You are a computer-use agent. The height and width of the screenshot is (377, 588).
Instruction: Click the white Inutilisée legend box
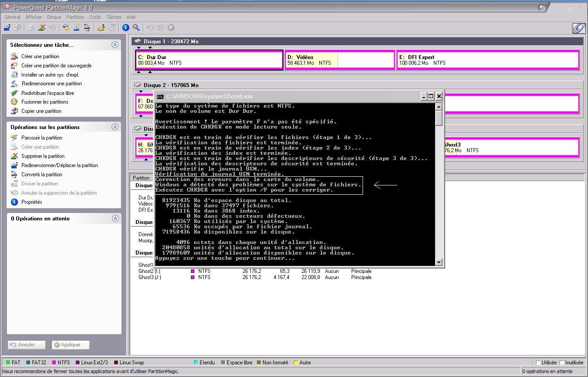point(562,363)
